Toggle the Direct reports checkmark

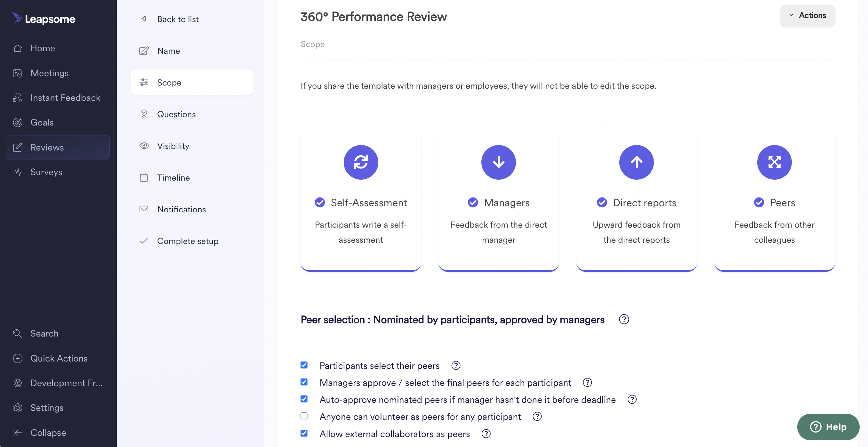(602, 202)
